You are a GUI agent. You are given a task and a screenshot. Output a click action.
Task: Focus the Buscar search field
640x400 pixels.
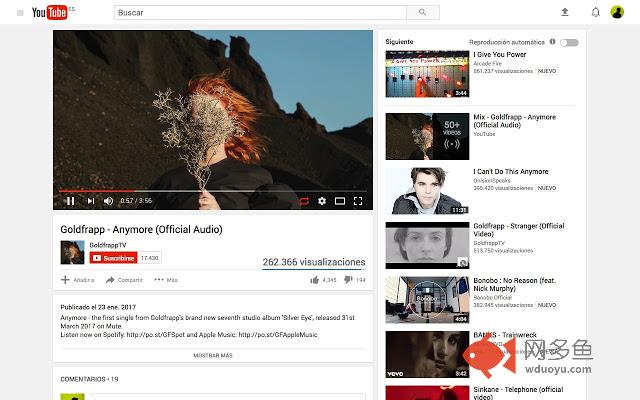pos(260,13)
